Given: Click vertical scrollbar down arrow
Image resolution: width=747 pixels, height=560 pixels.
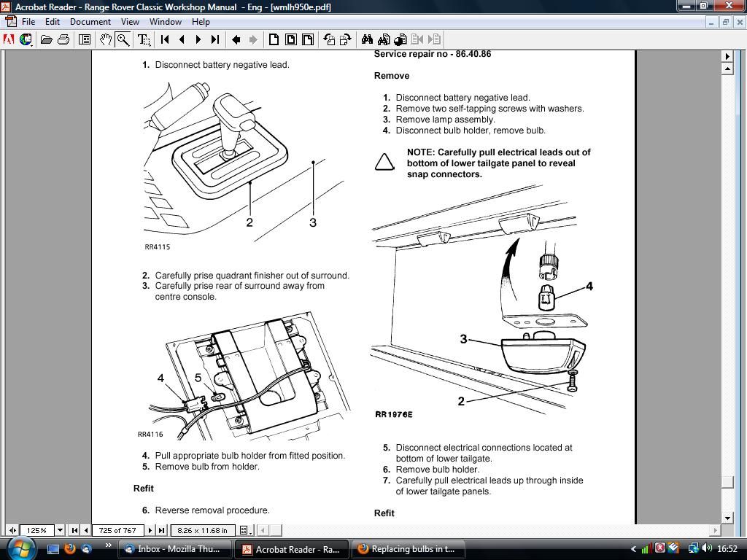Looking at the screenshot, I should tap(727, 518).
